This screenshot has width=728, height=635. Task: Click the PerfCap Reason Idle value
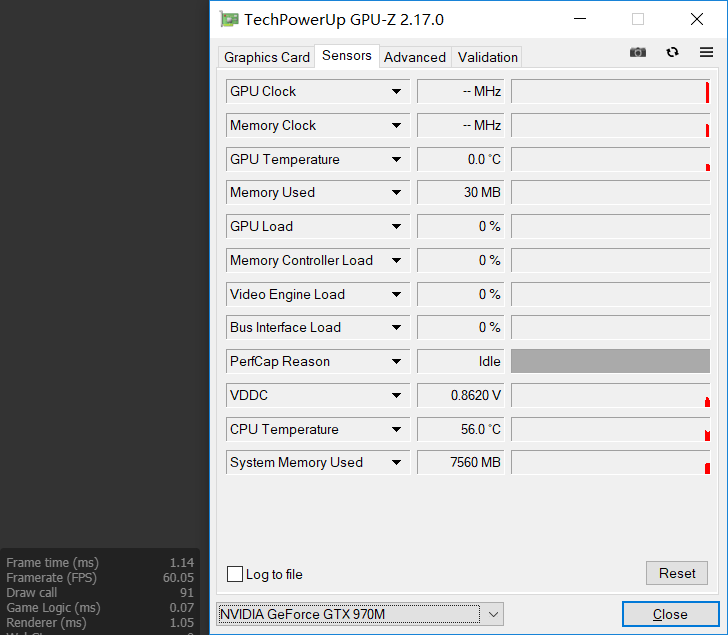coord(461,362)
